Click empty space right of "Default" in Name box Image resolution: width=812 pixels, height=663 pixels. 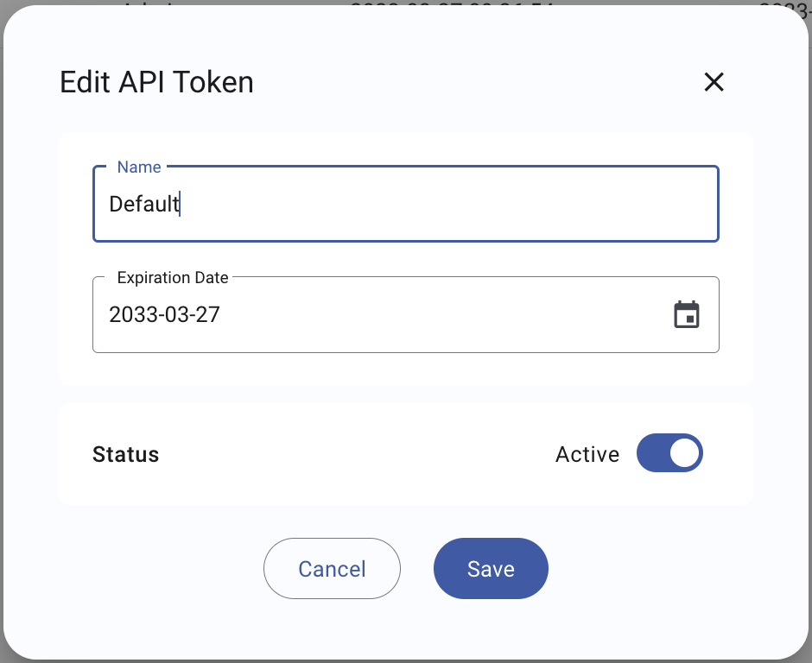point(441,204)
